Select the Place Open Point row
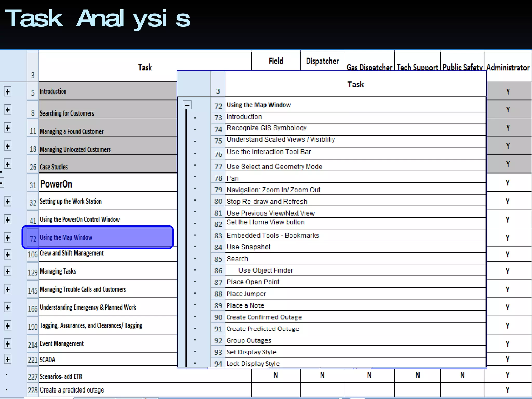 pyautogui.click(x=355, y=282)
